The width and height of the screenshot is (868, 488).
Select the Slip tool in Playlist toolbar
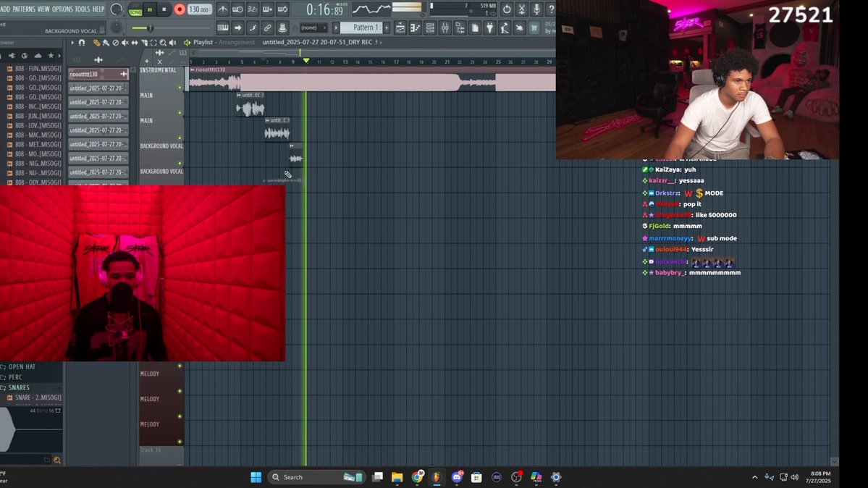coord(135,43)
